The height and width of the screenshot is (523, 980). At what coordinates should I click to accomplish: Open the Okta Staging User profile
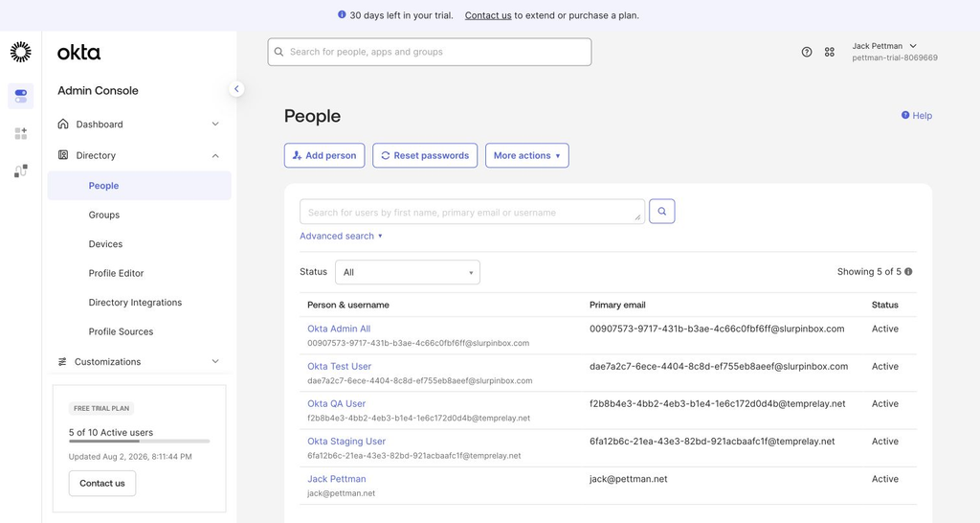(x=346, y=441)
